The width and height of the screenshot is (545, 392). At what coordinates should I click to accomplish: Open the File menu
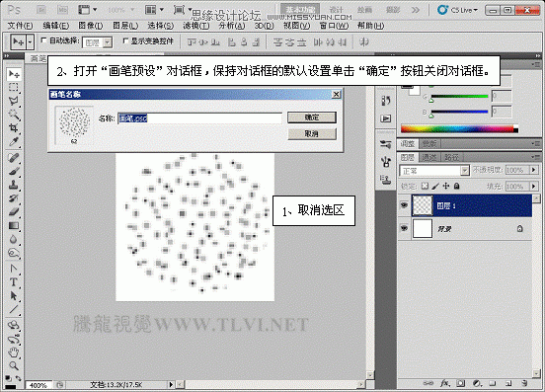tap(20, 26)
